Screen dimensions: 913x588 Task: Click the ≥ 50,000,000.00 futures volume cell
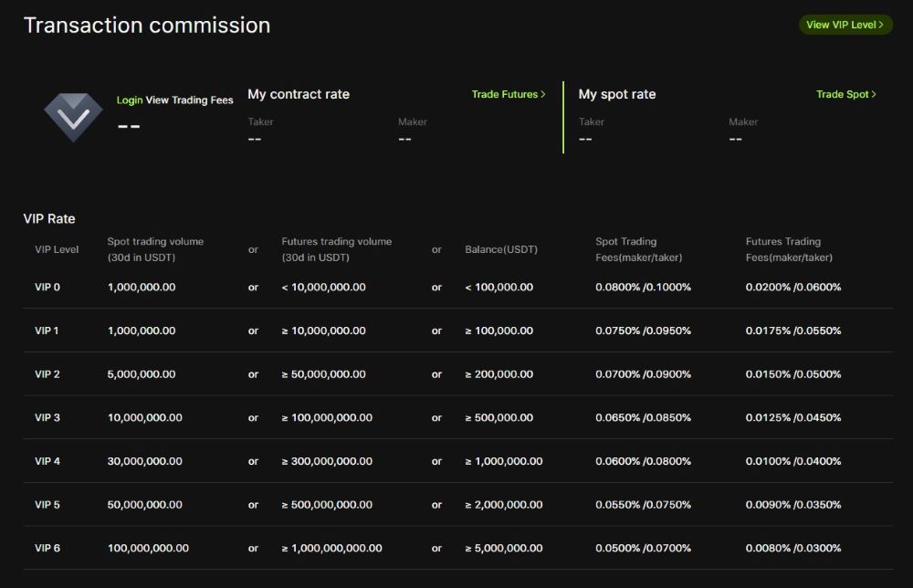324,374
